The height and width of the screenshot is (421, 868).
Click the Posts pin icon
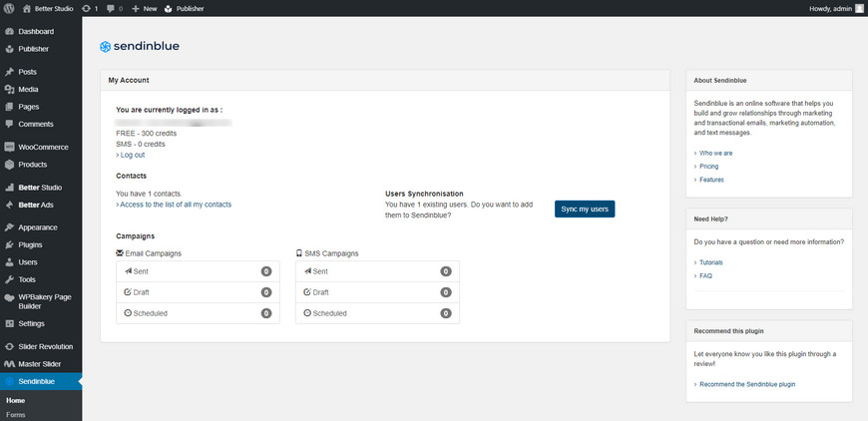point(9,72)
